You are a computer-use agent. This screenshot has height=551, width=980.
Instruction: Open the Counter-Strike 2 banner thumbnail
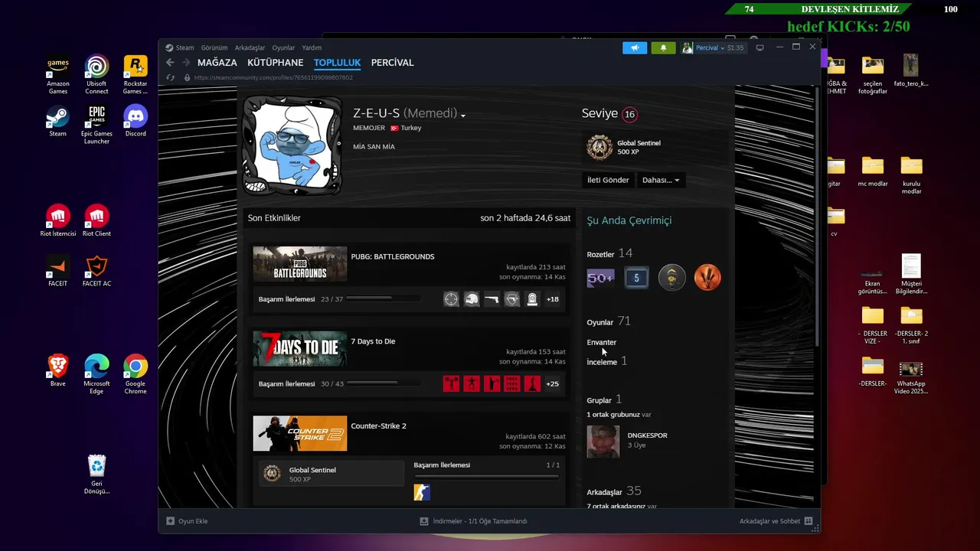pyautogui.click(x=299, y=433)
